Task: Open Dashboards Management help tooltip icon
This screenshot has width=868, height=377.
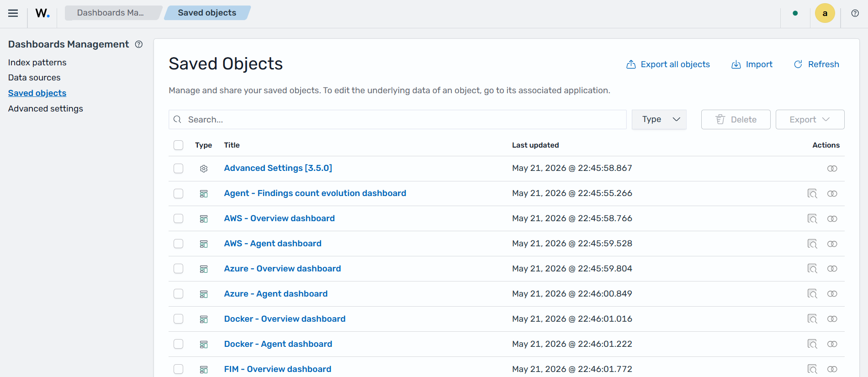Action: coord(139,44)
